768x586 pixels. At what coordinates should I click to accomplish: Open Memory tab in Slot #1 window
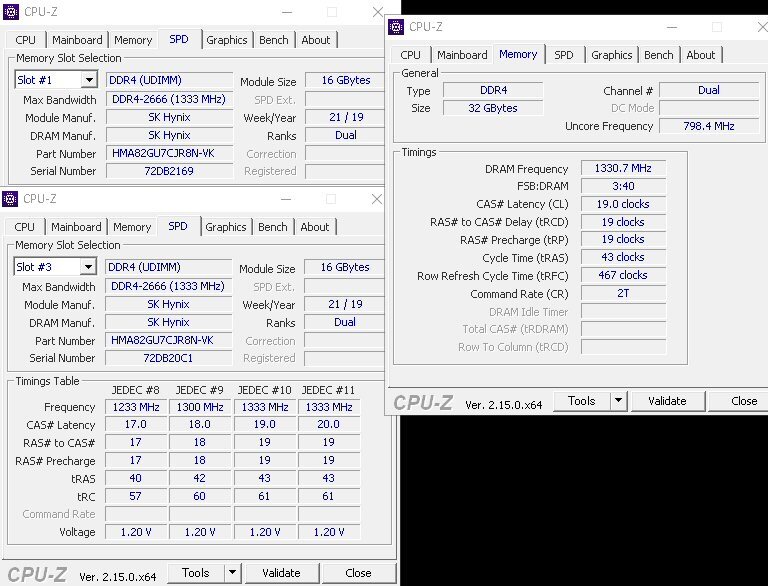click(133, 40)
